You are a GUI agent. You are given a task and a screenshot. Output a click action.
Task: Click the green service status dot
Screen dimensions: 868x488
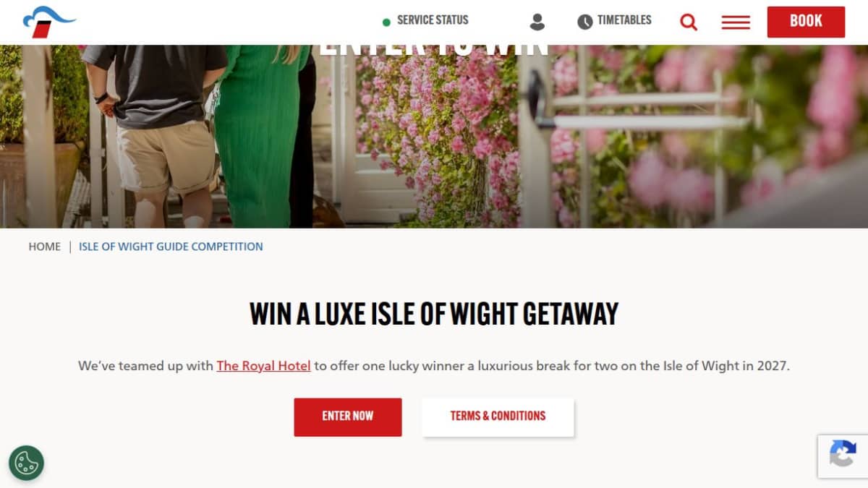[x=386, y=22]
